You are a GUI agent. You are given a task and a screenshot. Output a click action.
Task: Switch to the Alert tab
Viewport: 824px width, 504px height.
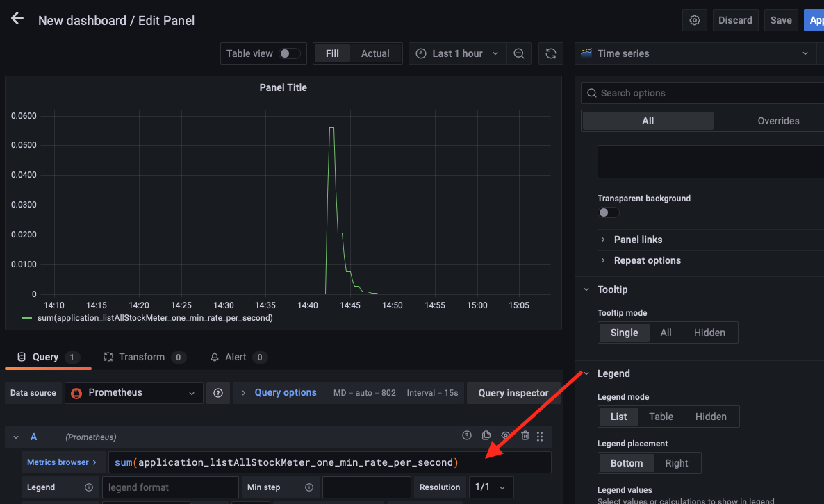click(x=238, y=357)
